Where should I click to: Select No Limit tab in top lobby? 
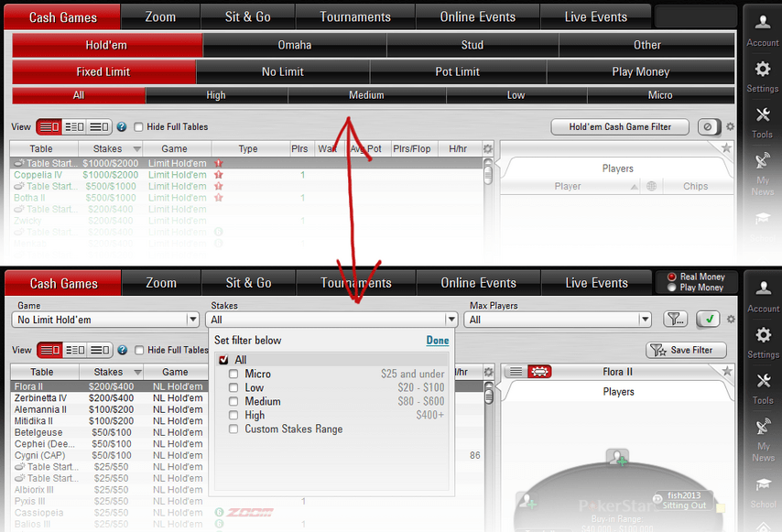coord(283,71)
